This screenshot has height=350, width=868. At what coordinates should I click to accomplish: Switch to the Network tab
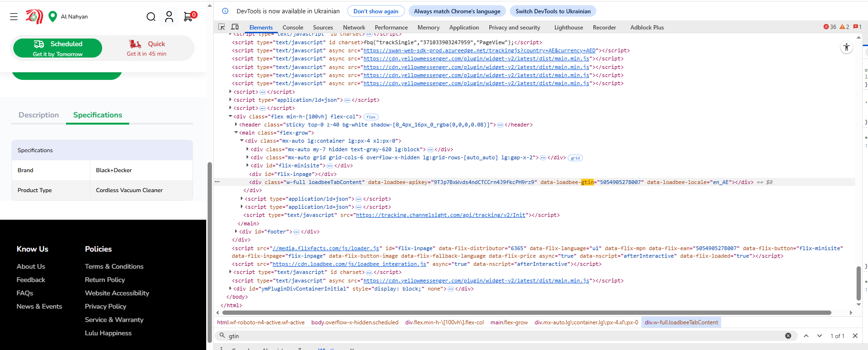click(x=354, y=28)
